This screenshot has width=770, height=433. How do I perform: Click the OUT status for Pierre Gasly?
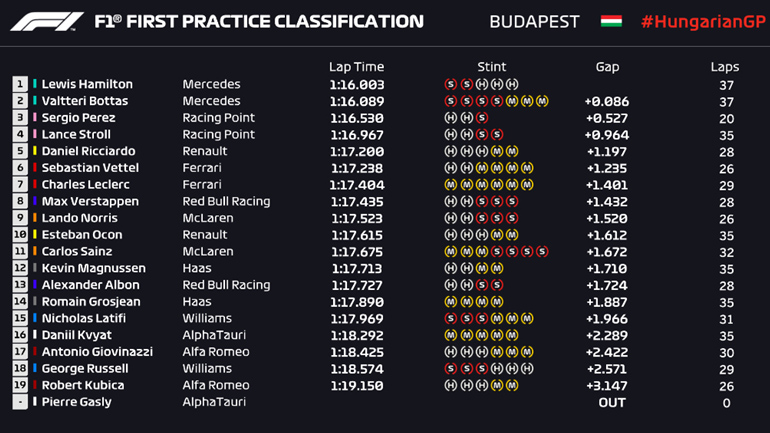click(611, 402)
